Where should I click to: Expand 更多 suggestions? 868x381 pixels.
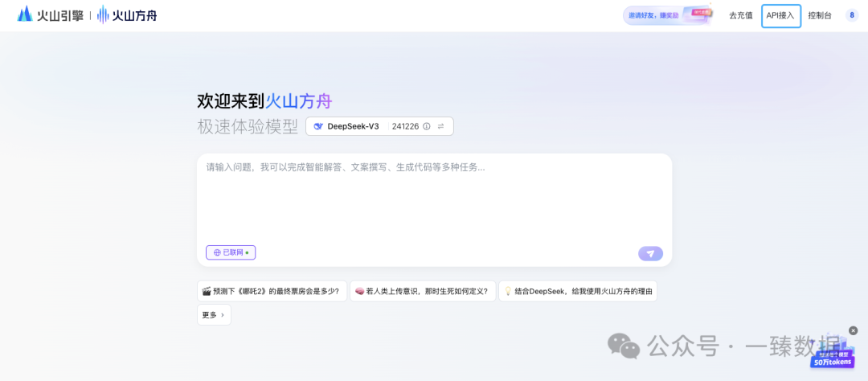(214, 315)
